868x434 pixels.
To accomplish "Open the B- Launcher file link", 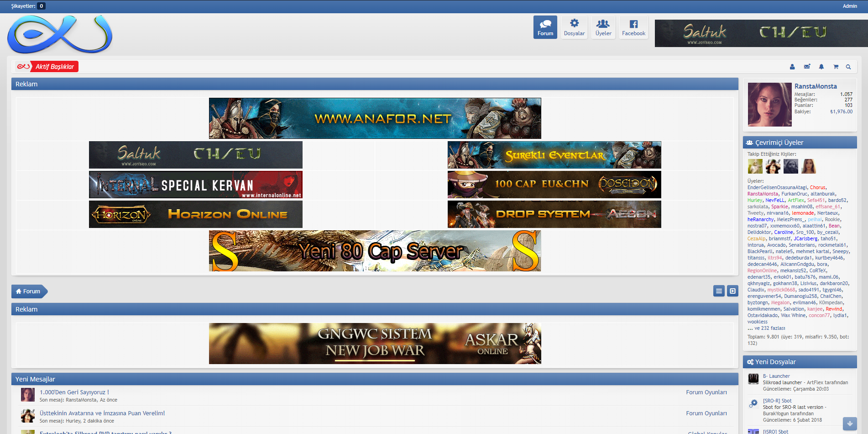I will click(776, 376).
